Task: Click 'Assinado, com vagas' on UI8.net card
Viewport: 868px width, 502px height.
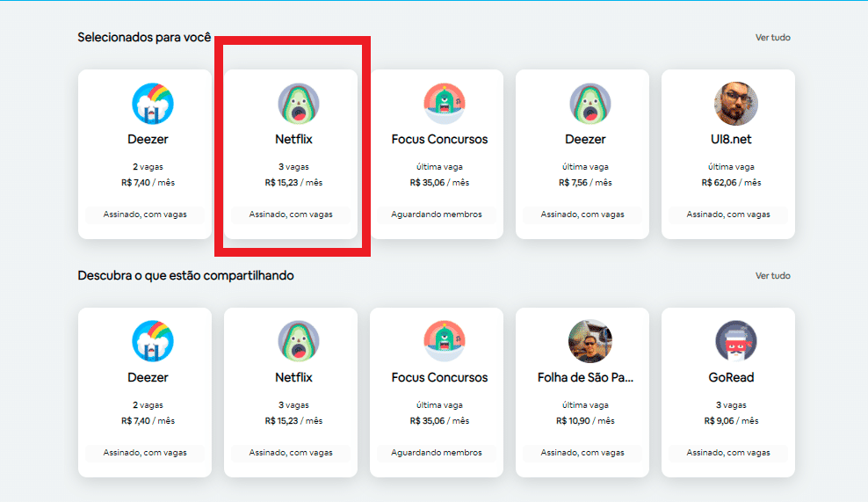Action: click(728, 215)
